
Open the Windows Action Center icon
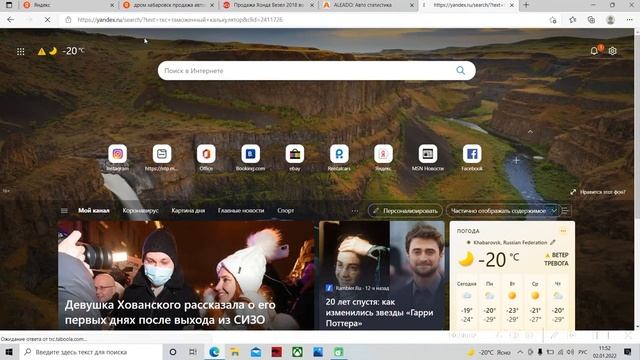point(628,352)
